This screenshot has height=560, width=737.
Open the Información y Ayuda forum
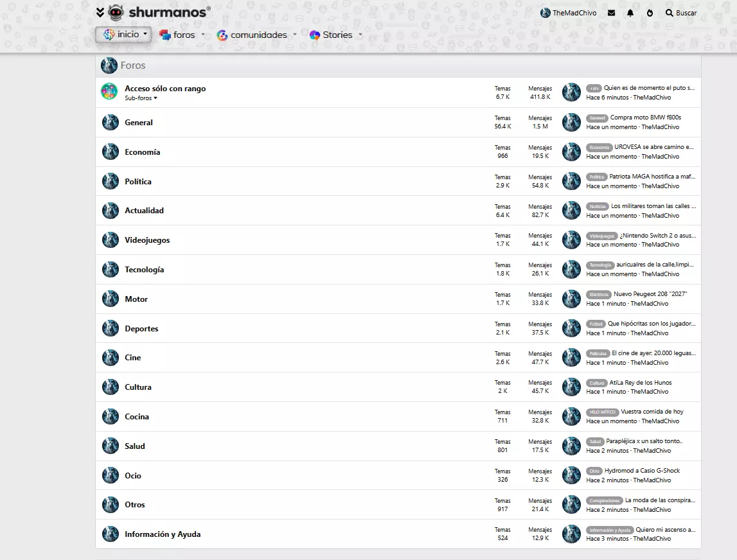coord(163,534)
